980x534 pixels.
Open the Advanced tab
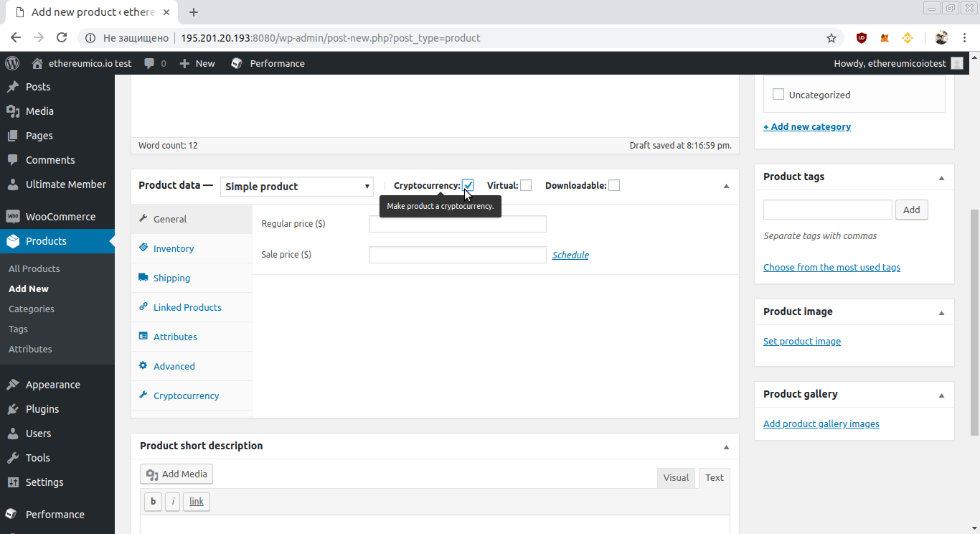pyautogui.click(x=192, y=366)
